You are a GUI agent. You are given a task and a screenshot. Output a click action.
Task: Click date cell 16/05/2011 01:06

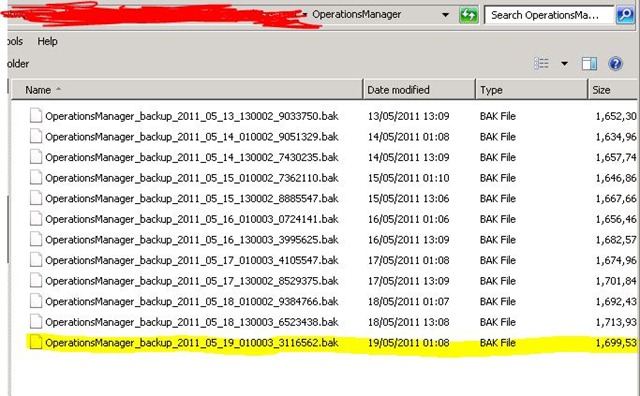pyautogui.click(x=409, y=219)
